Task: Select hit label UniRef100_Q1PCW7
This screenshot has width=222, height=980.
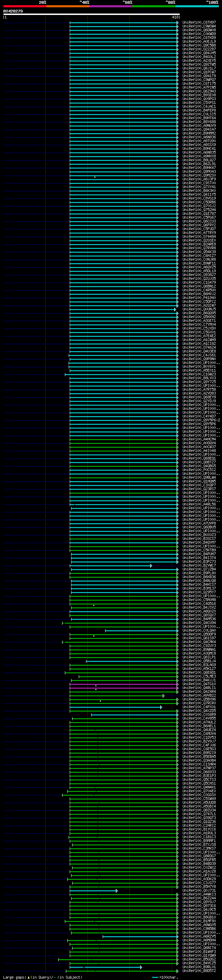Action: [x=199, y=72]
